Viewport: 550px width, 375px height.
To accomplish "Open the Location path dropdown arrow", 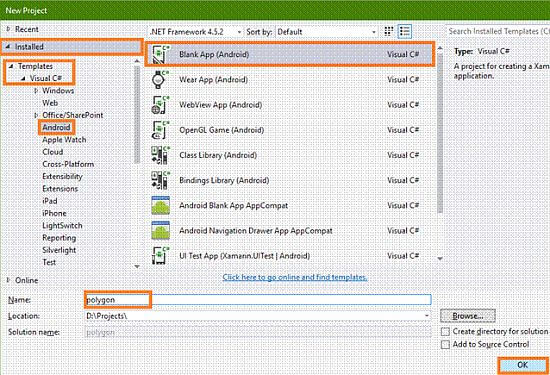I will pos(427,316).
